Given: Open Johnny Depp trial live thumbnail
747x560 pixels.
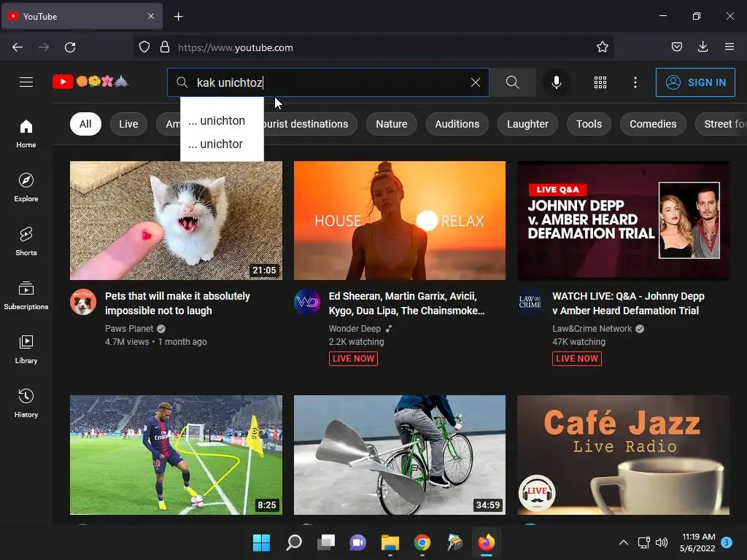Looking at the screenshot, I should tap(623, 220).
